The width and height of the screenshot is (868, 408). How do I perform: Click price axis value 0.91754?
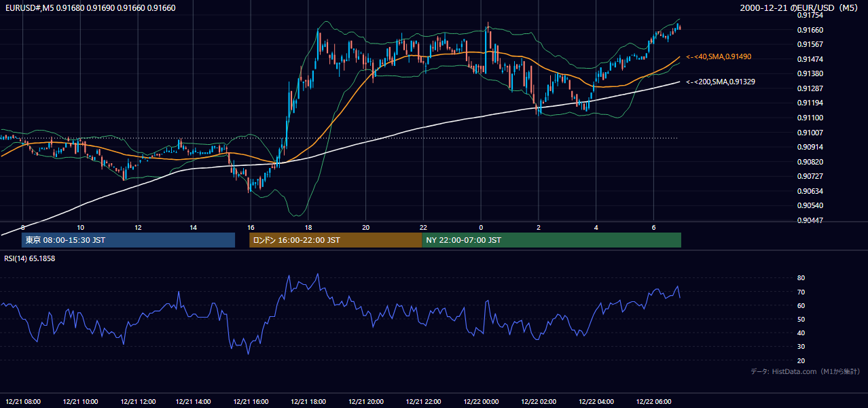[810, 15]
